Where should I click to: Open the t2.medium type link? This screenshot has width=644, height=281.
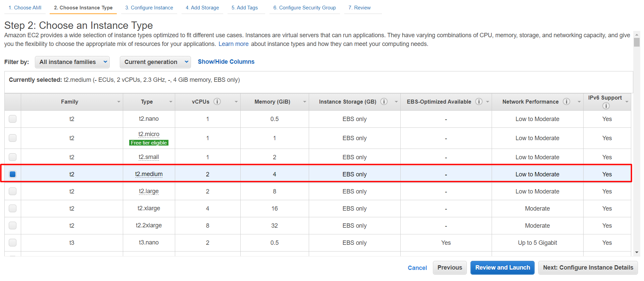pos(149,174)
